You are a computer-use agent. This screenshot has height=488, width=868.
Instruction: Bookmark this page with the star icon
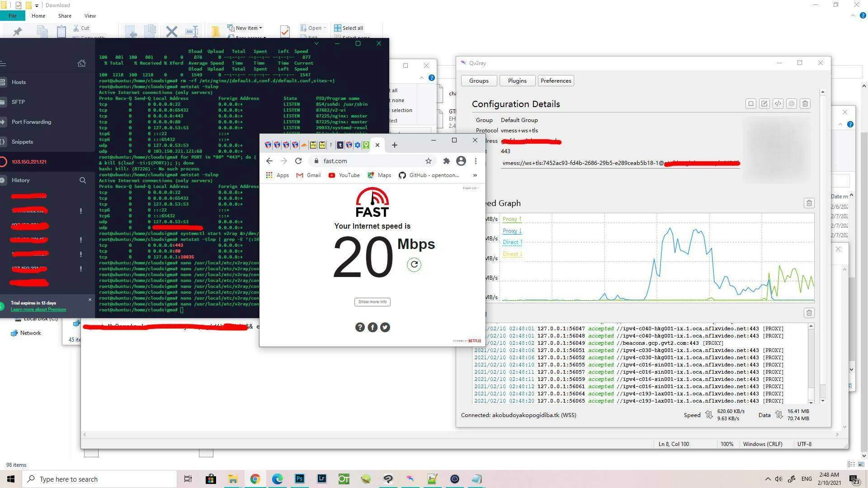tap(429, 161)
